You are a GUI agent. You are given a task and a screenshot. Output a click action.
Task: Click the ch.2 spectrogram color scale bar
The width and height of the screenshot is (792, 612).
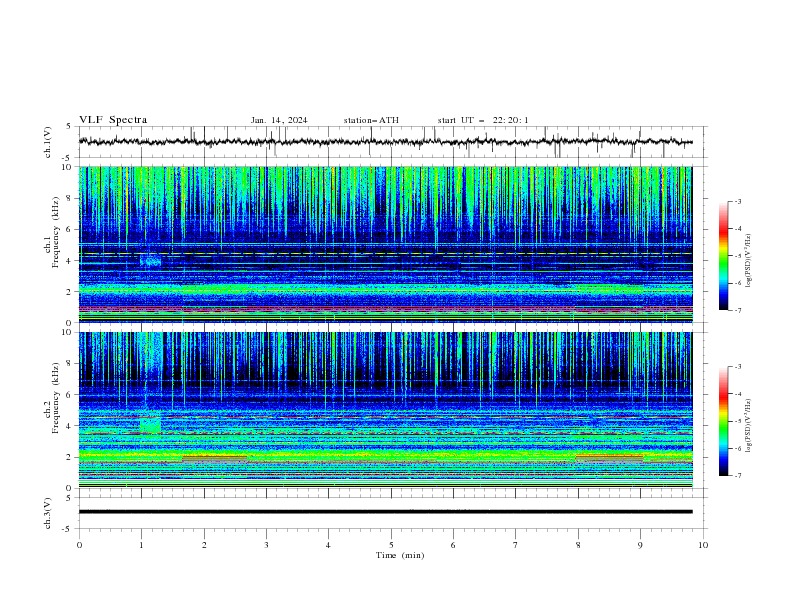tap(723, 421)
